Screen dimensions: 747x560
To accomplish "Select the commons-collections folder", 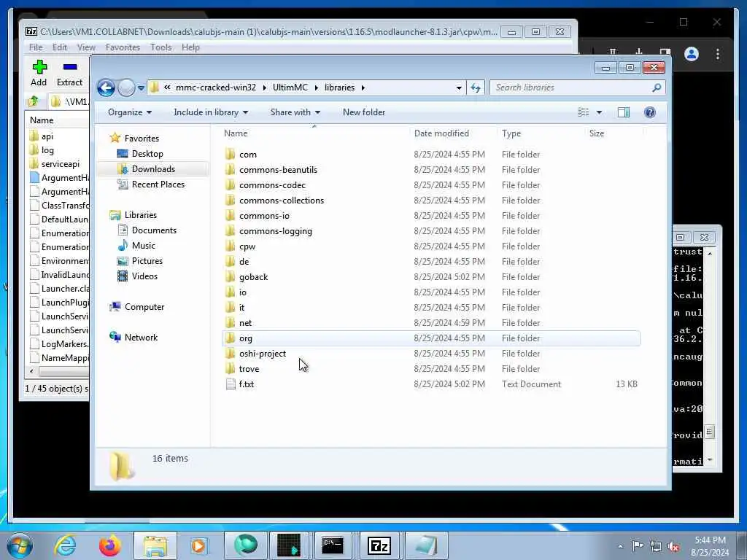I will (282, 200).
